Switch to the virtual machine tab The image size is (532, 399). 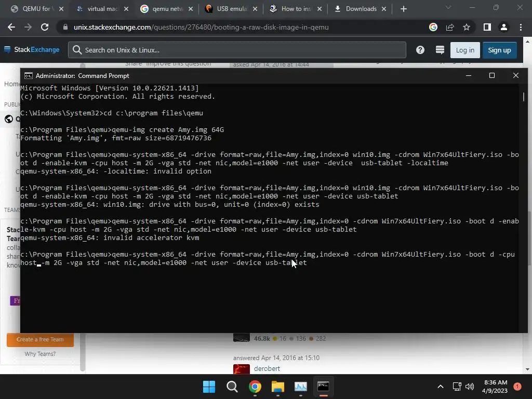tap(102, 9)
